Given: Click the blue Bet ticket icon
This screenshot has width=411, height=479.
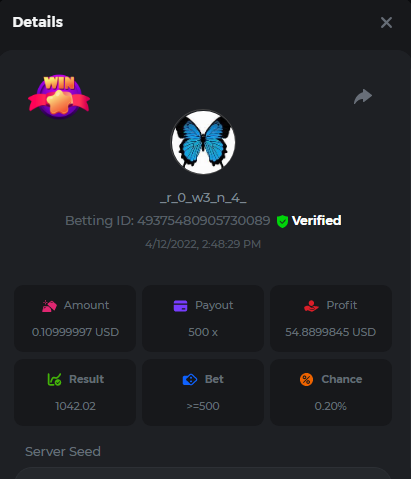Looking at the screenshot, I should coord(190,379).
